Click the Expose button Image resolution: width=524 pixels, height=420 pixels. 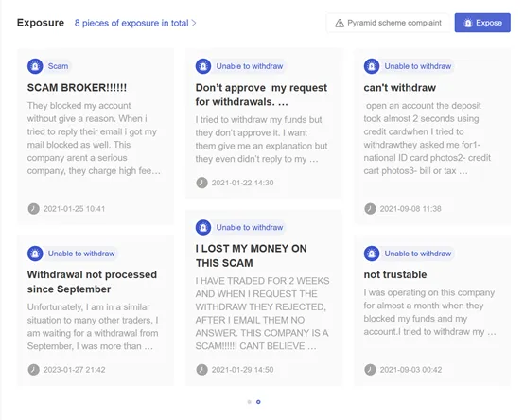tap(482, 23)
